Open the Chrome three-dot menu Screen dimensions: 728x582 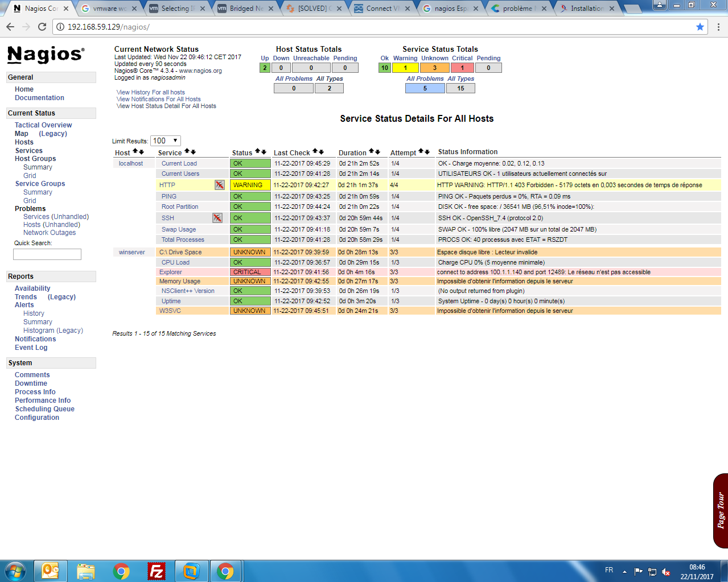(x=718, y=27)
